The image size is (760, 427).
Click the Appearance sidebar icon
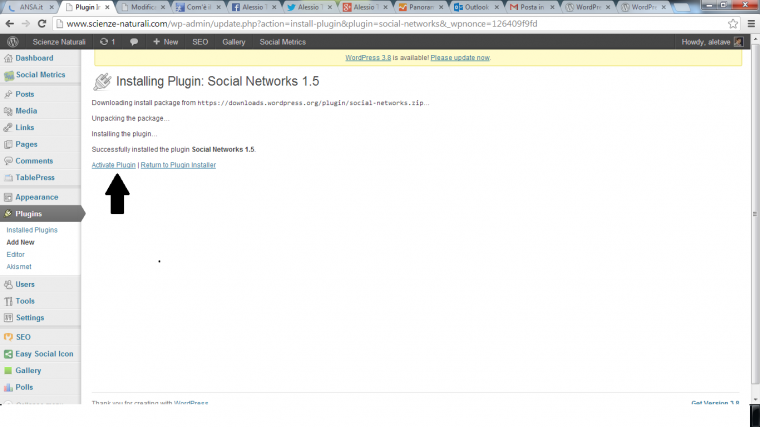coord(8,197)
